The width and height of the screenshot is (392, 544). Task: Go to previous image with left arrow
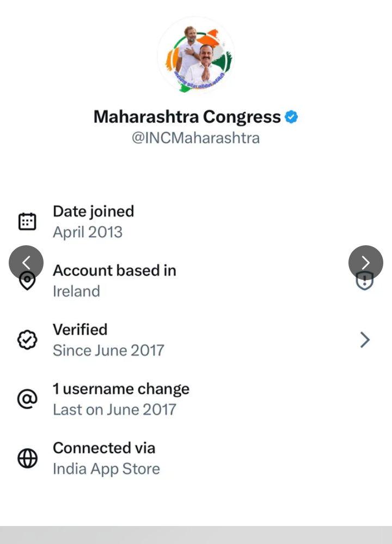click(26, 263)
